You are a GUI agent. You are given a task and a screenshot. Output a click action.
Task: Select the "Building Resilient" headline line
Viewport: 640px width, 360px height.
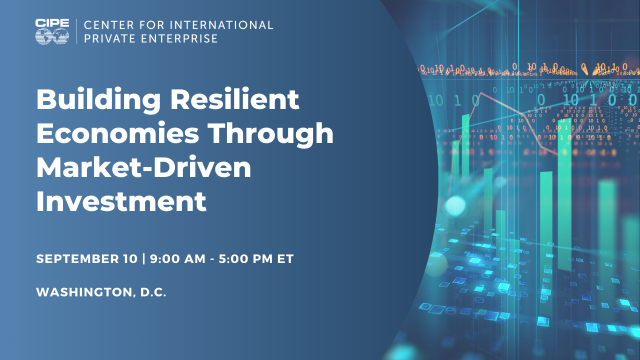168,100
